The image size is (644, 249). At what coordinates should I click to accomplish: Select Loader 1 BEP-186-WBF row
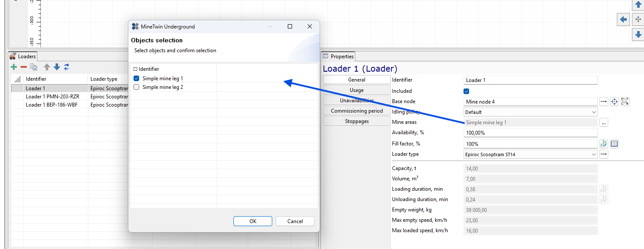click(x=70, y=105)
